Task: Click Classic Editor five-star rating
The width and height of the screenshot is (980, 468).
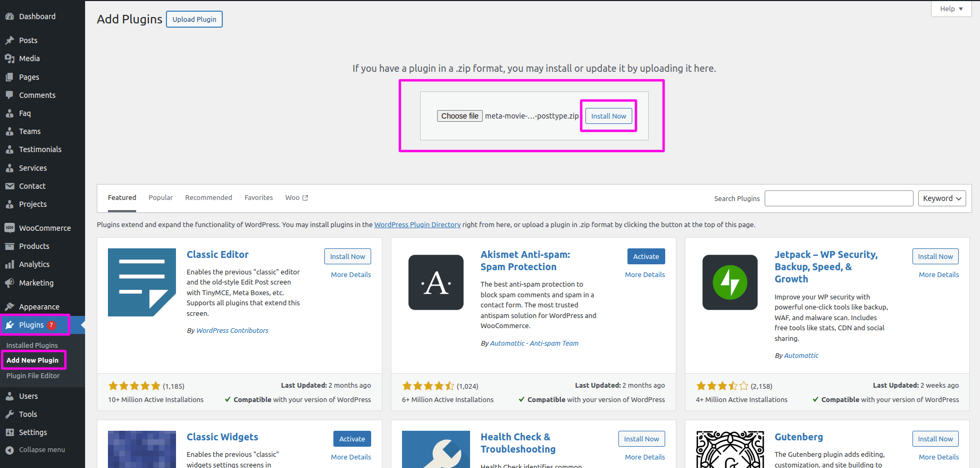Action: tap(135, 386)
